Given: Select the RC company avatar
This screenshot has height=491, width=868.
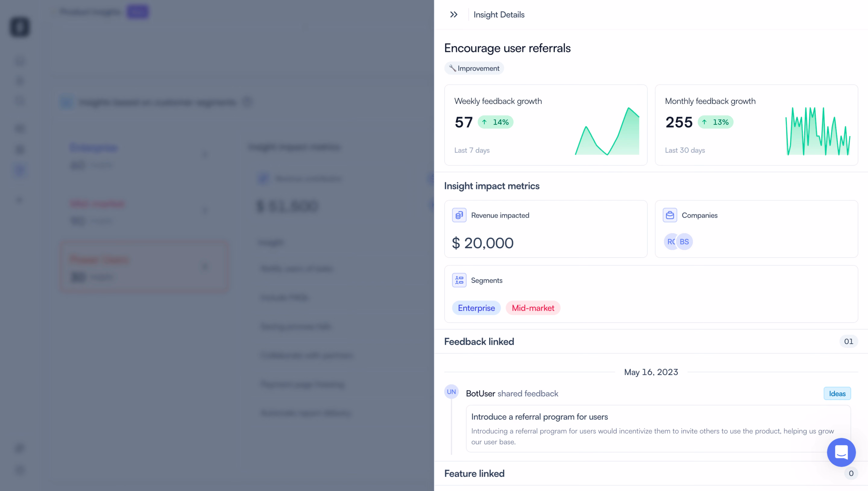Looking at the screenshot, I should tap(670, 242).
